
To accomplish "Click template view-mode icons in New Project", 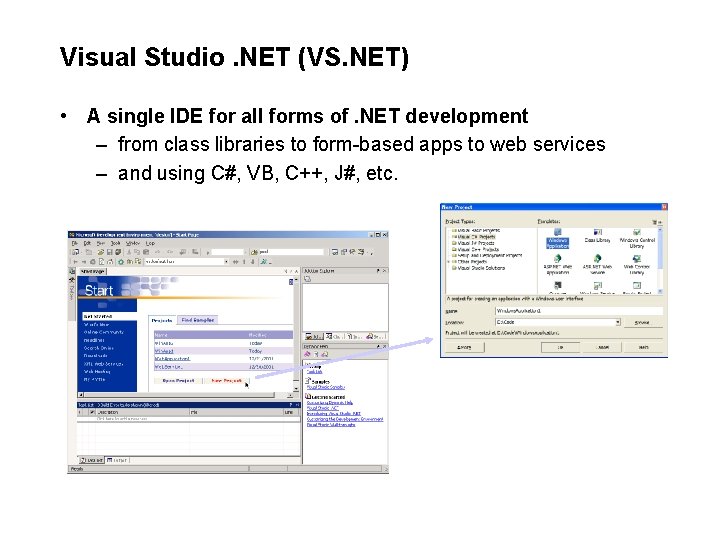I will point(657,222).
